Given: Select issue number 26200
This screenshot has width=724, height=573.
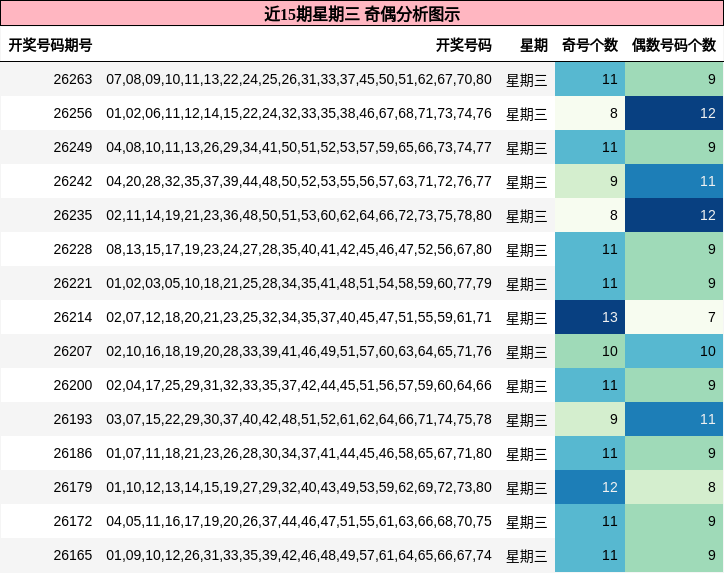Looking at the screenshot, I should pyautogui.click(x=72, y=385).
